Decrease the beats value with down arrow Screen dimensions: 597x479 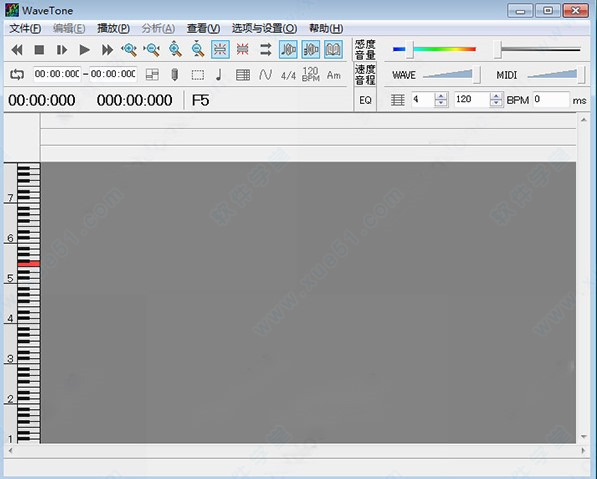[x=441, y=103]
